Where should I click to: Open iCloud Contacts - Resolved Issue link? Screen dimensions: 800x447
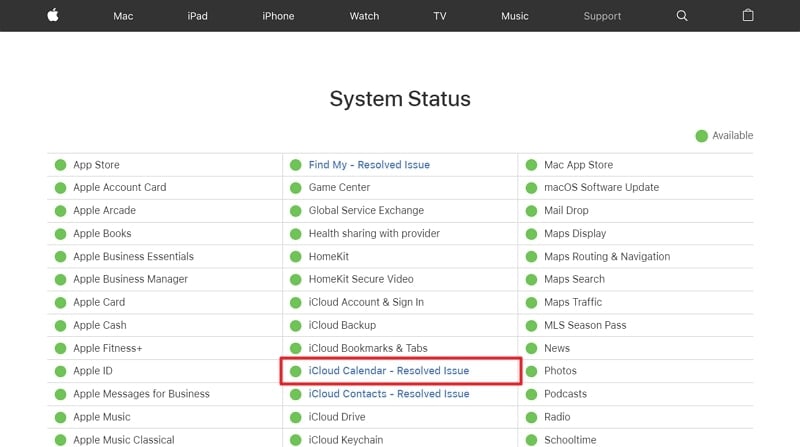point(389,394)
